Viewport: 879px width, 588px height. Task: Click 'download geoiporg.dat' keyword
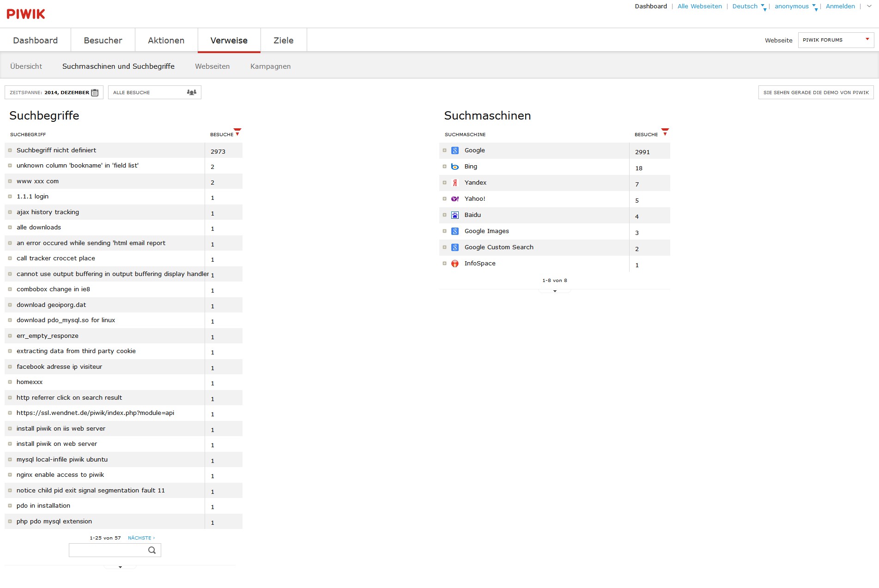51,305
